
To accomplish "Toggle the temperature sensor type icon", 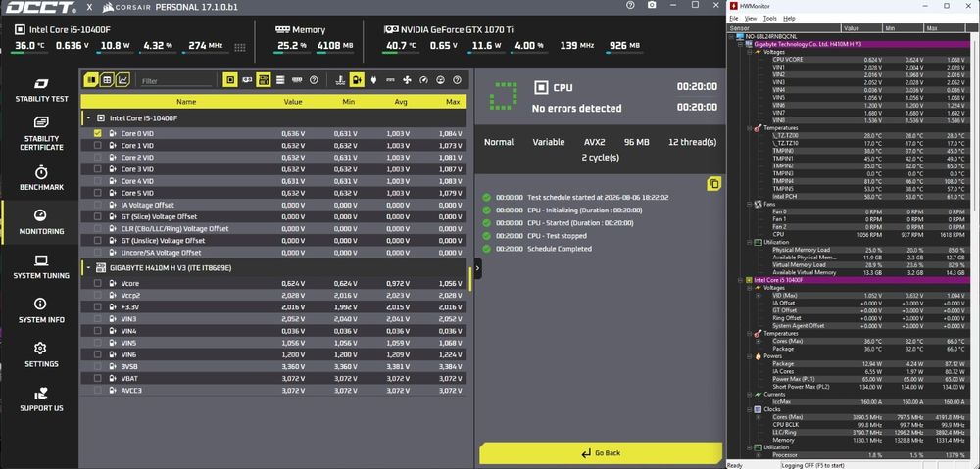I will [x=340, y=80].
